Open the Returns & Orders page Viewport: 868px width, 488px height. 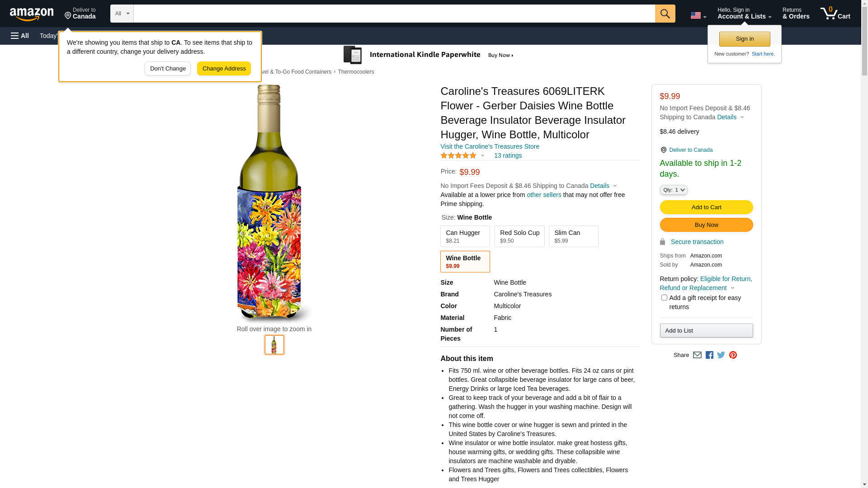796,14
